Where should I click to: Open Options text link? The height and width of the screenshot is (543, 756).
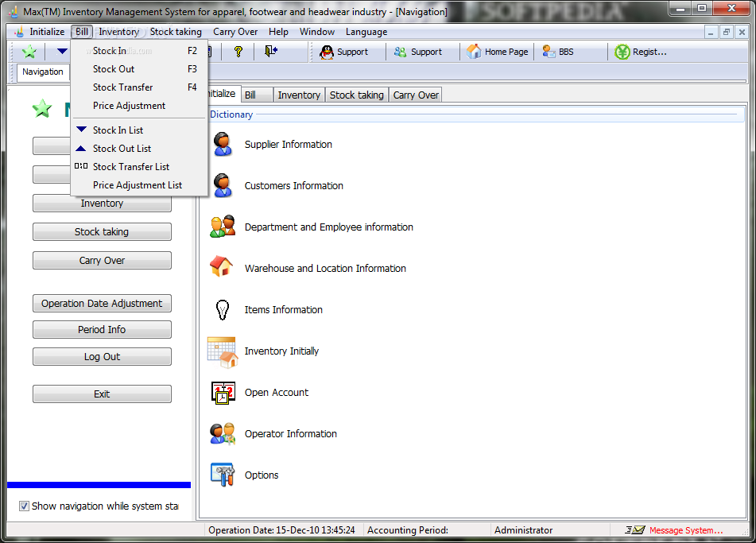point(262,475)
